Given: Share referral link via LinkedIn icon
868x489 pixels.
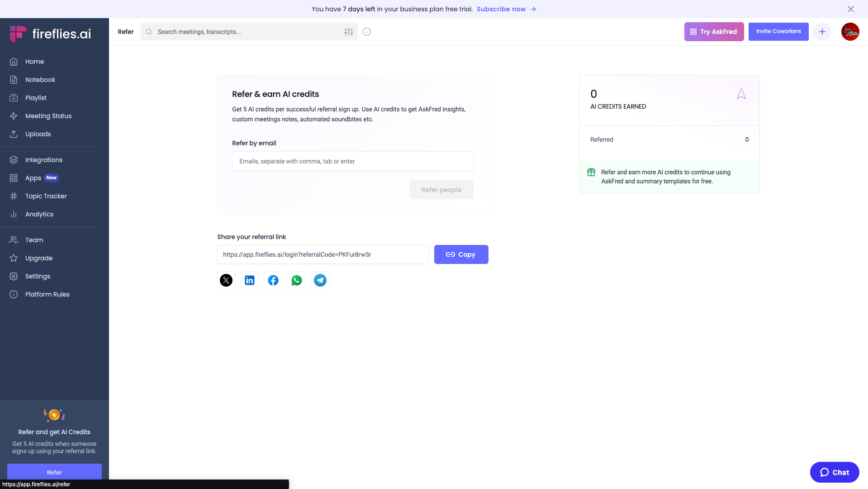Looking at the screenshot, I should (250, 280).
